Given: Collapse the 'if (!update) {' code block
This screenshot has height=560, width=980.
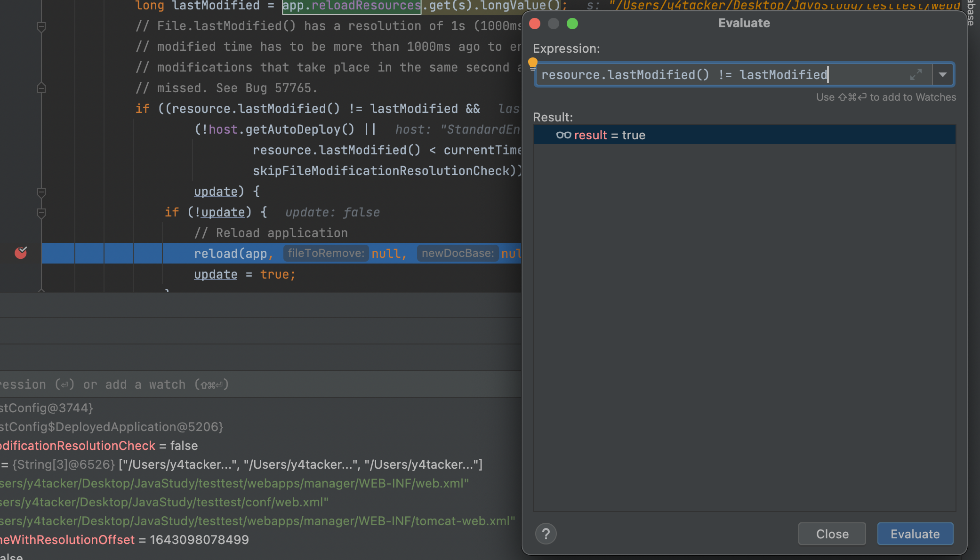Looking at the screenshot, I should click(x=41, y=213).
